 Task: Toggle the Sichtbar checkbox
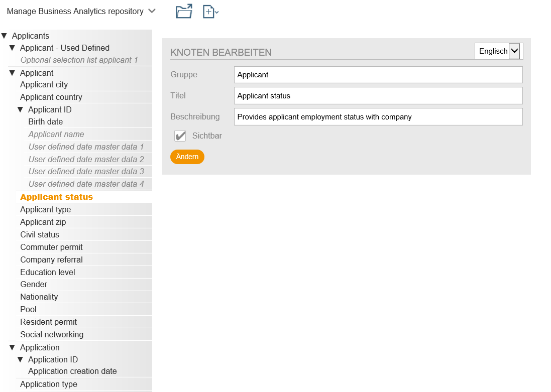click(x=180, y=136)
